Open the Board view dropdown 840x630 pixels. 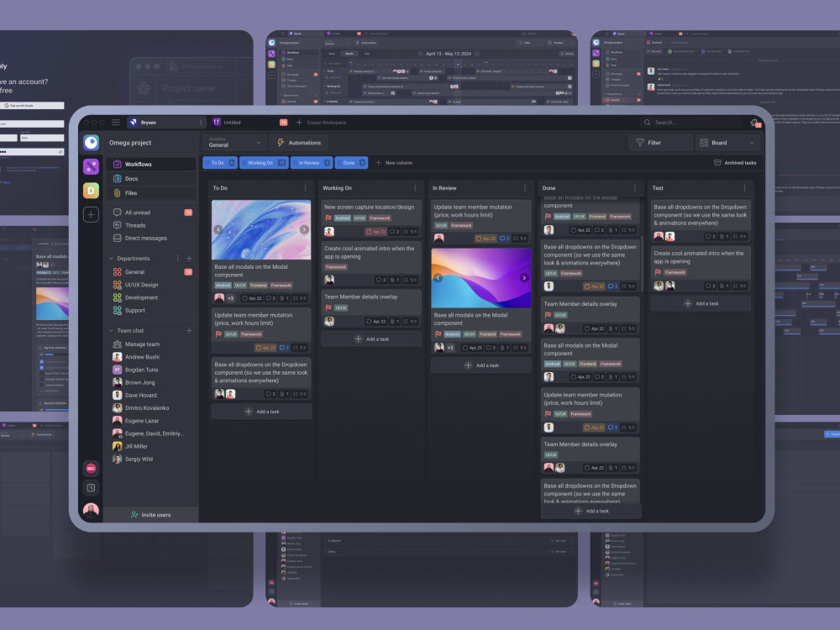point(727,143)
